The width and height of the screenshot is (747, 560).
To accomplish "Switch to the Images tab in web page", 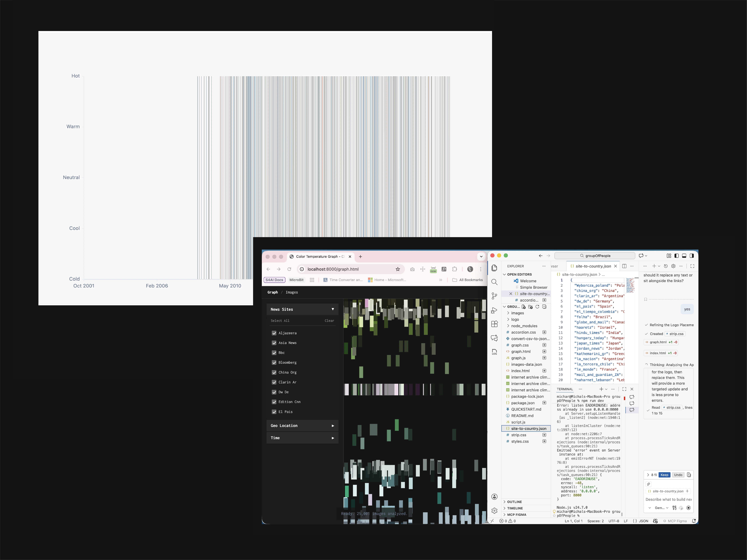I will click(292, 292).
